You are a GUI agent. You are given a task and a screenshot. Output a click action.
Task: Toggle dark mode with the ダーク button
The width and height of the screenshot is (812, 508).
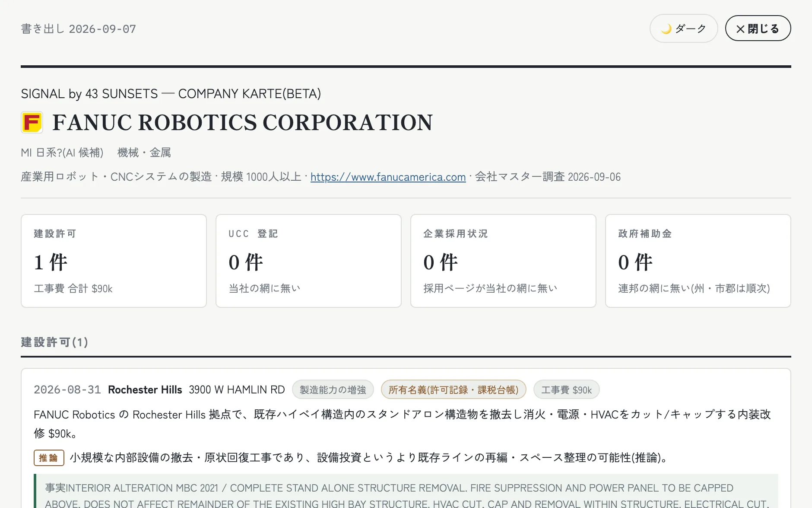683,29
